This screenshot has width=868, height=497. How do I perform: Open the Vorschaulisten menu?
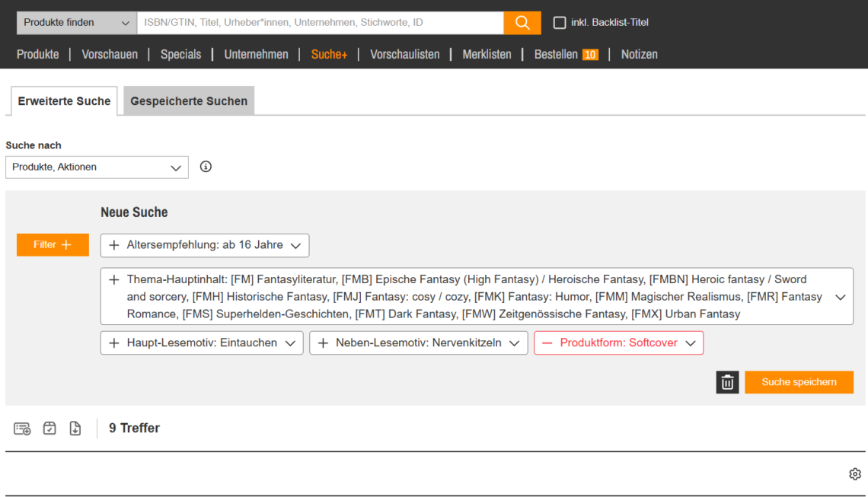[x=404, y=54]
